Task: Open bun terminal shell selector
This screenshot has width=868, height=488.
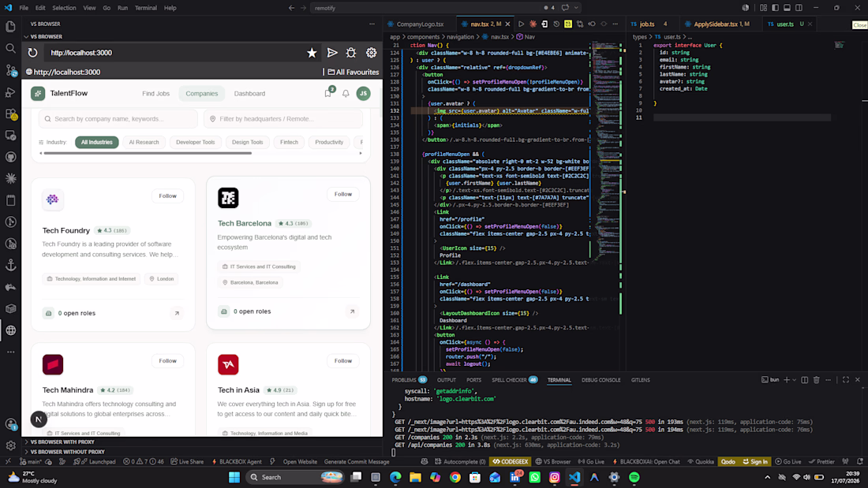Action: (x=770, y=380)
